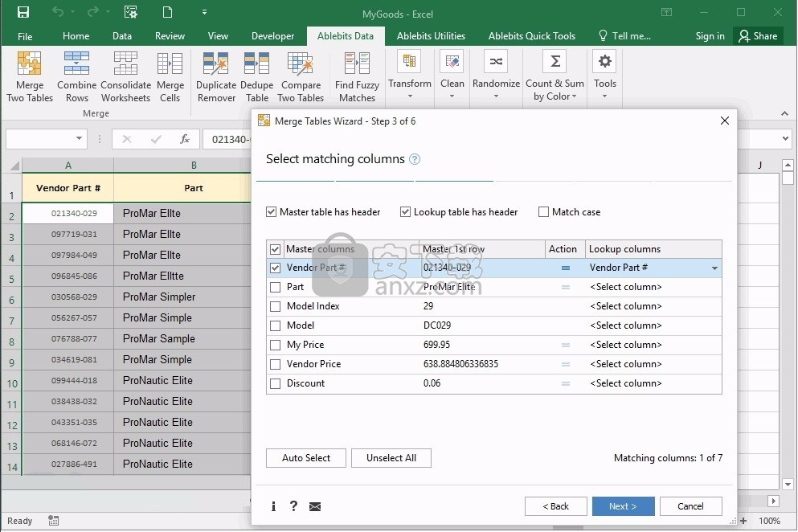The width and height of the screenshot is (798, 532).
Task: Open Find Fuzzy Matches tool
Action: tap(357, 77)
